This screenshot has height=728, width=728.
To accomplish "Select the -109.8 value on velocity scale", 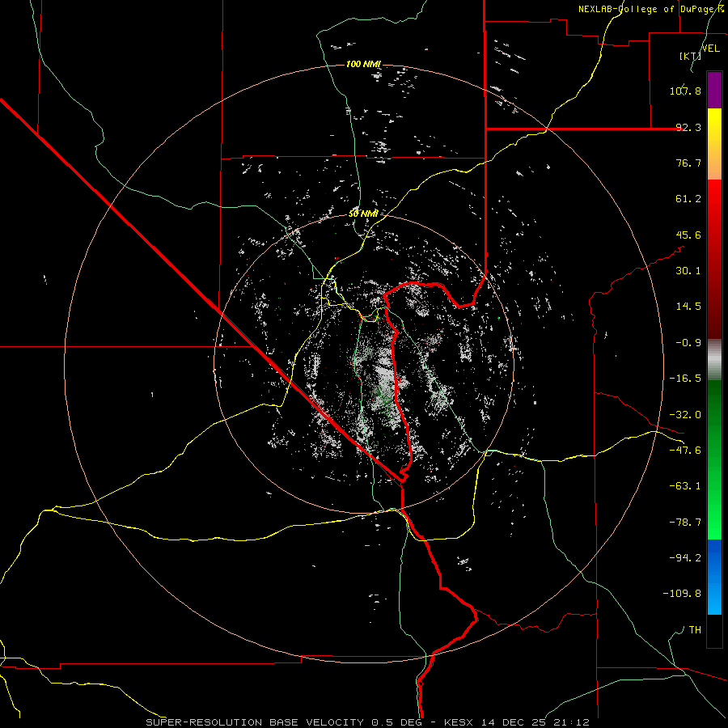I will pyautogui.click(x=682, y=594).
